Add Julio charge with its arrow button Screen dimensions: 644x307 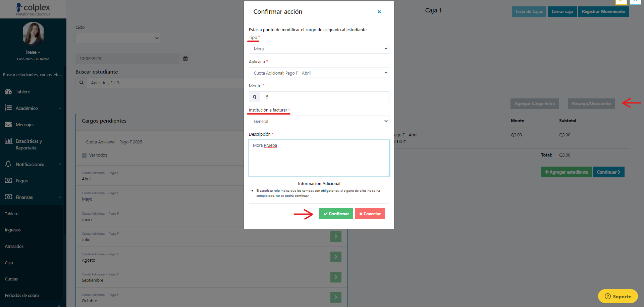(x=336, y=236)
